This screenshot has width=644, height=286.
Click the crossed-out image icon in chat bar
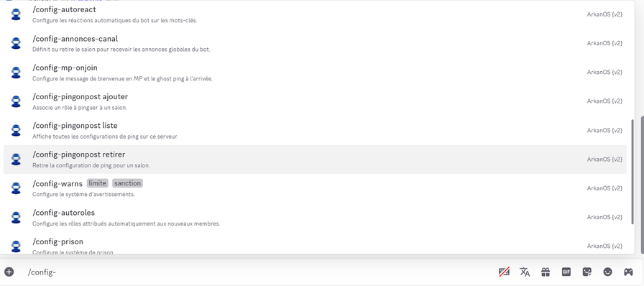coord(504,272)
